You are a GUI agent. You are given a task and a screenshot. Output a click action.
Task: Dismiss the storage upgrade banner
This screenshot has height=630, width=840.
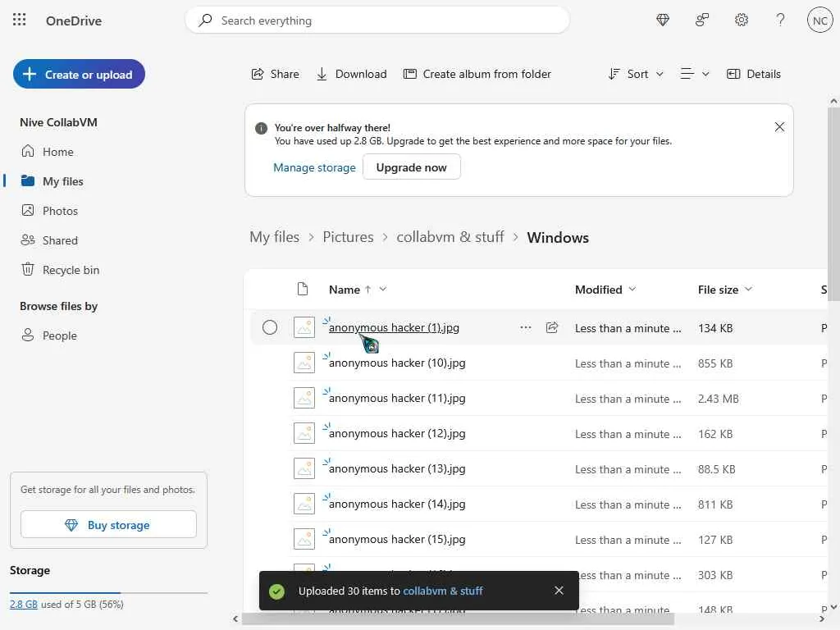(x=779, y=127)
